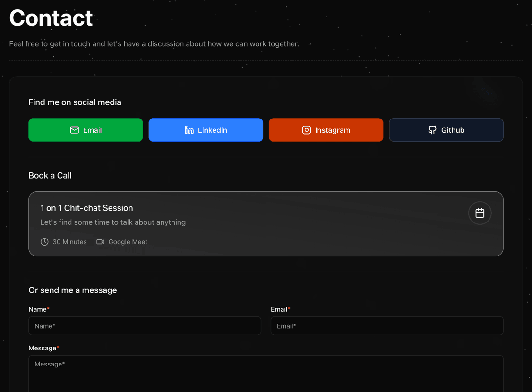Image resolution: width=532 pixels, height=392 pixels.
Task: Click the Github button
Action: [446, 130]
